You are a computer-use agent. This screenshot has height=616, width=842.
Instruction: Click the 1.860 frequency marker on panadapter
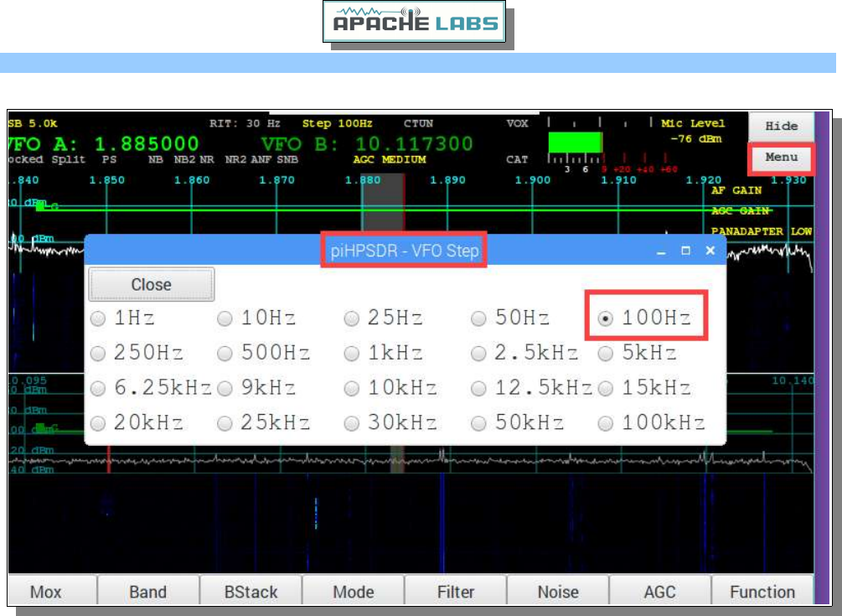(x=192, y=180)
